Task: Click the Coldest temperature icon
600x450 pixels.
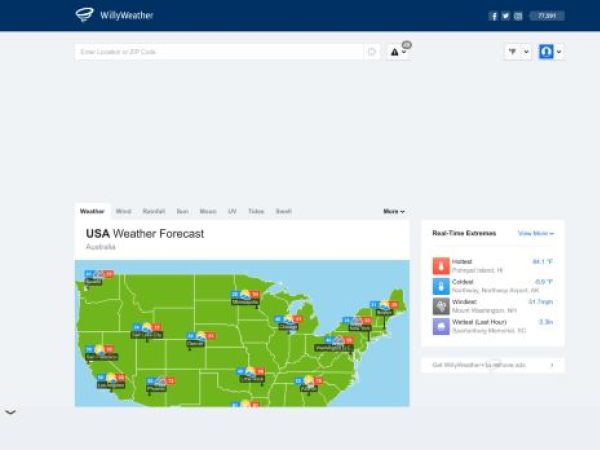Action: (440, 286)
